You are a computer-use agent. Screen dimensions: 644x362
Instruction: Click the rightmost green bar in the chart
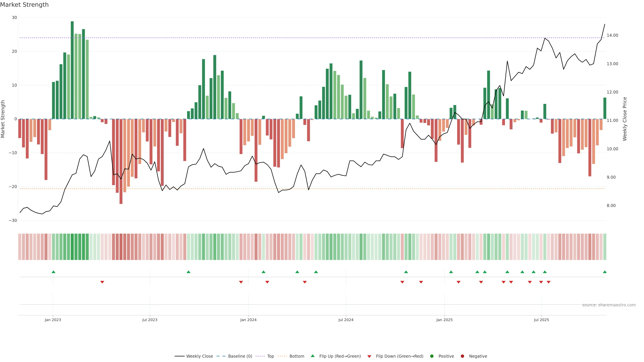click(605, 108)
